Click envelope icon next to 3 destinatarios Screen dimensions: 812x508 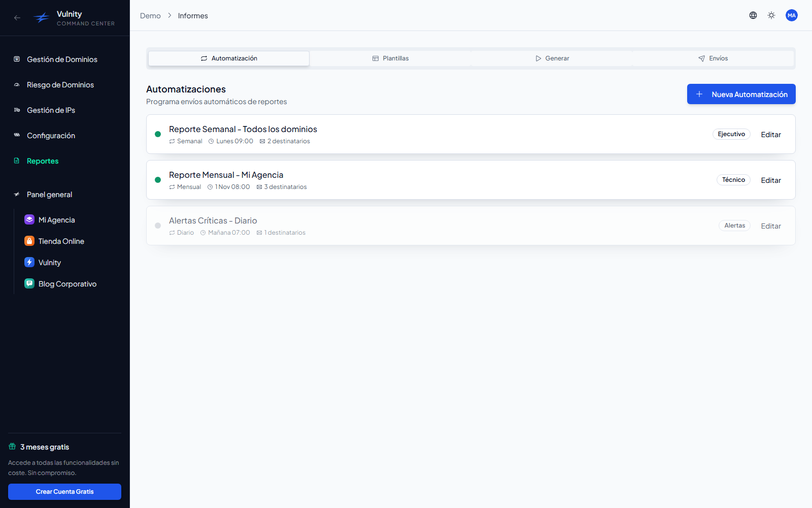[259, 187]
